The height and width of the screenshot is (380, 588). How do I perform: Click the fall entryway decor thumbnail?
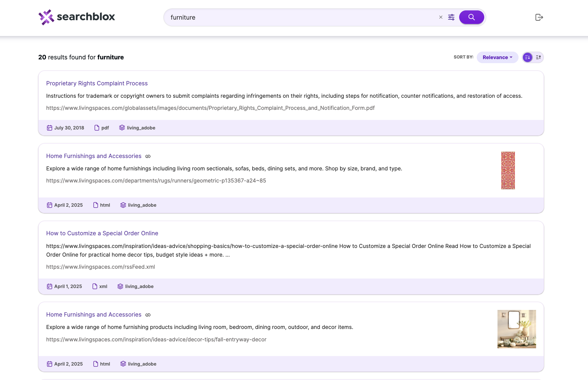coord(517,329)
